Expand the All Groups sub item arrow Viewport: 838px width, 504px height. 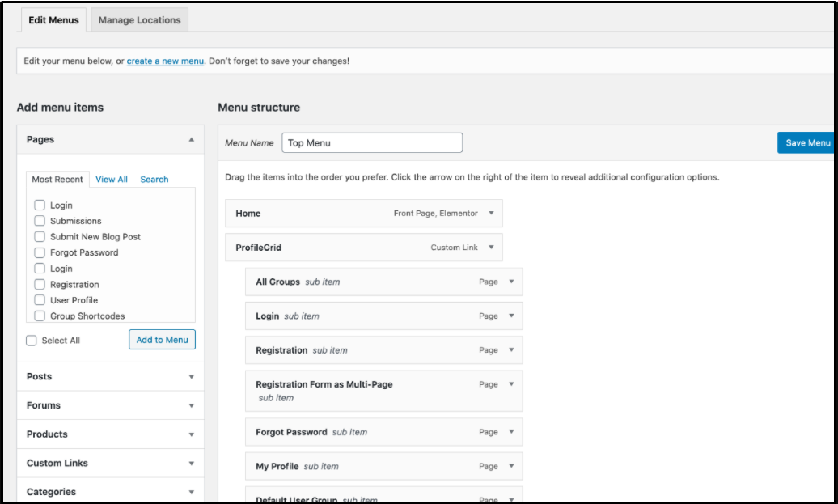click(x=511, y=282)
